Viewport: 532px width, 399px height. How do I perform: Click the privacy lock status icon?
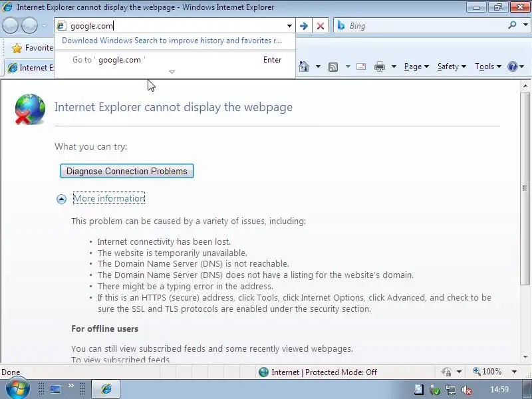point(446,372)
